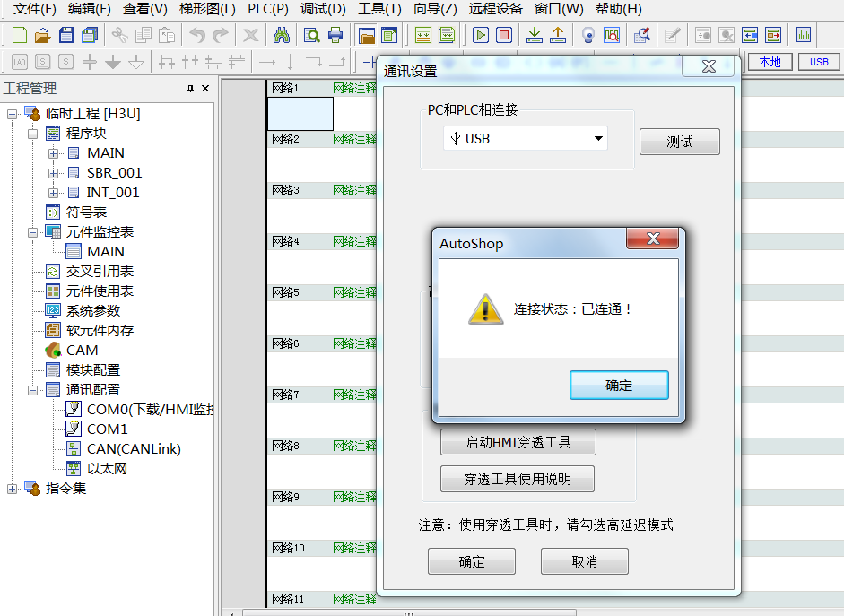Click 确定 in the AutoShop message box
The width and height of the screenshot is (844, 616).
pyautogui.click(x=619, y=386)
